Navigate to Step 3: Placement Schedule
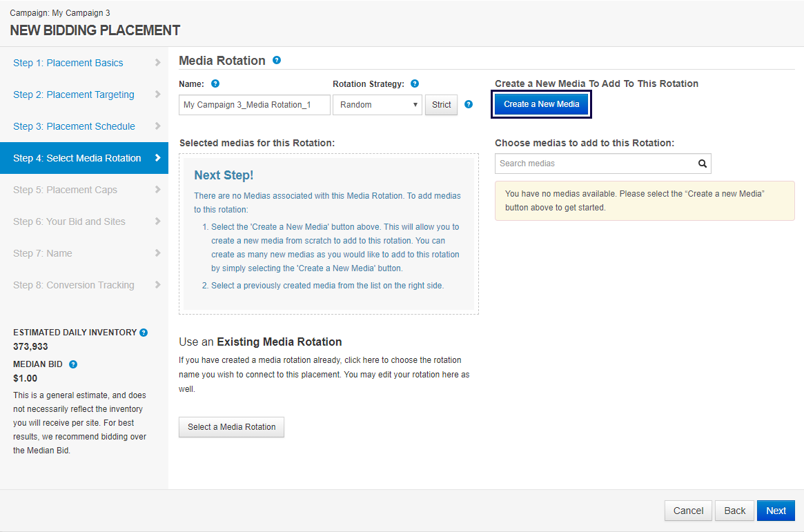 point(74,126)
